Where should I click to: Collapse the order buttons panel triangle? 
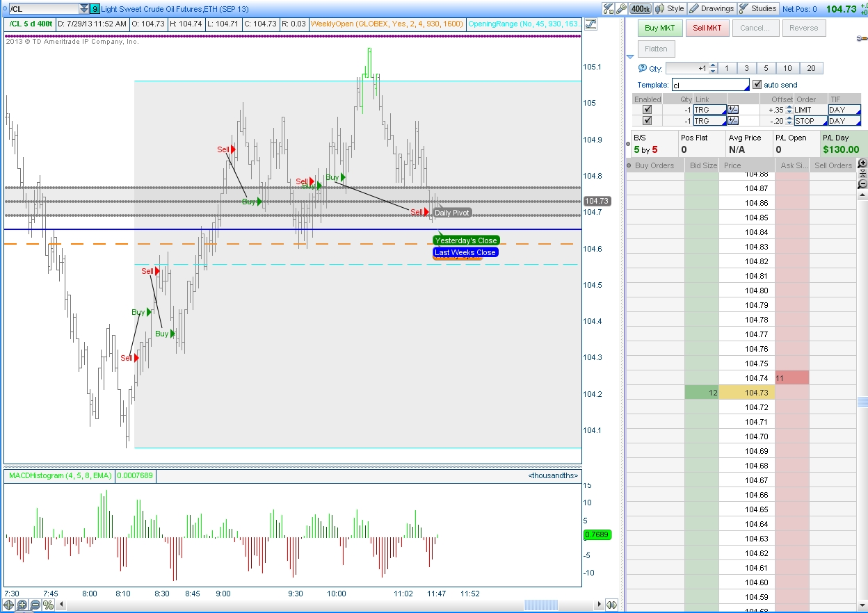tap(630, 56)
